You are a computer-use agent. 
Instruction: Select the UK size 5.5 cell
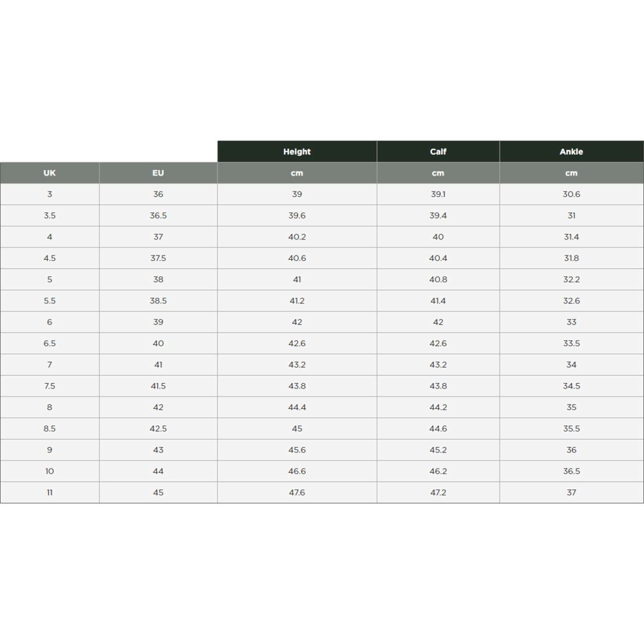tap(50, 301)
